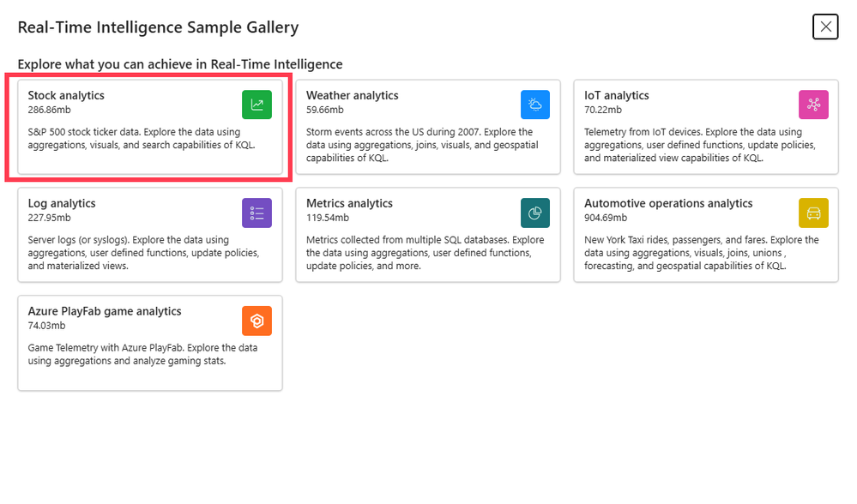Click the teal Metrics analytics pie icon
Screen dimensions: 857x504
pyautogui.click(x=535, y=213)
